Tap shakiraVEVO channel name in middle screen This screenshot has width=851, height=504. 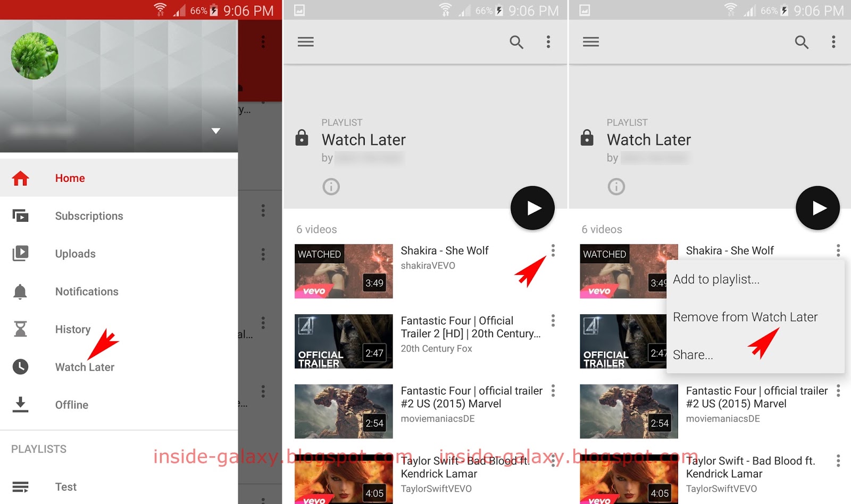click(428, 265)
